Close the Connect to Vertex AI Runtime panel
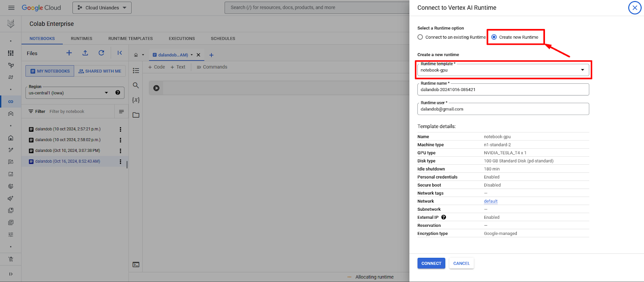 click(635, 8)
